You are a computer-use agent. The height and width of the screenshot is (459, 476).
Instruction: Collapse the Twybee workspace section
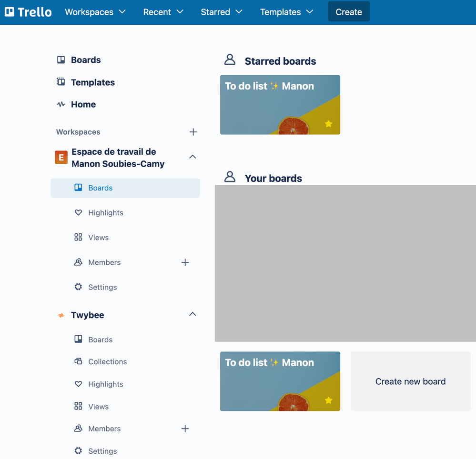tap(192, 314)
